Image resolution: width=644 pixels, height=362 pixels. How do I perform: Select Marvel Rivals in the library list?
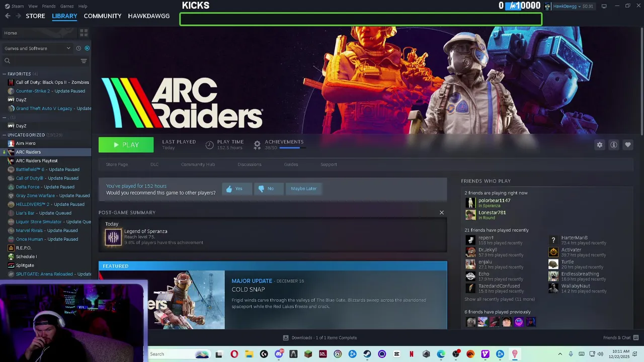click(47, 230)
